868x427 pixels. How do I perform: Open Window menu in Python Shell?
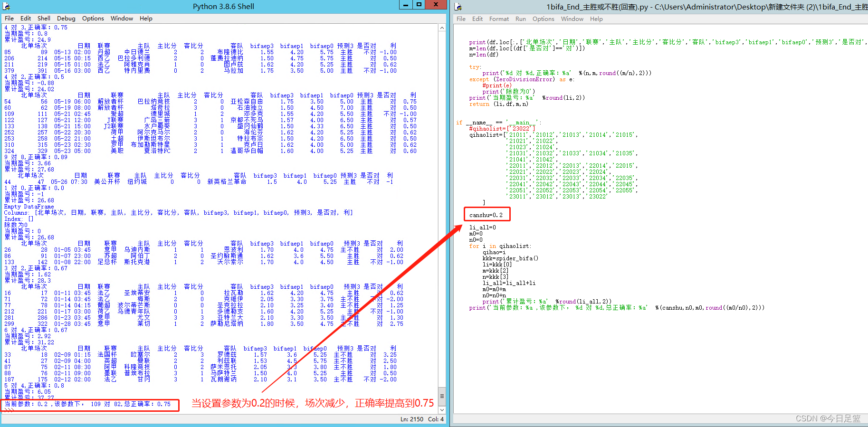(x=122, y=19)
